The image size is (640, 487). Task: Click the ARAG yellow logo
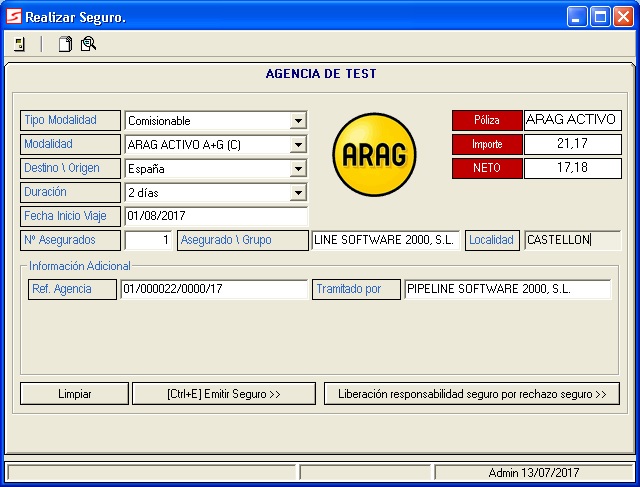(x=374, y=155)
